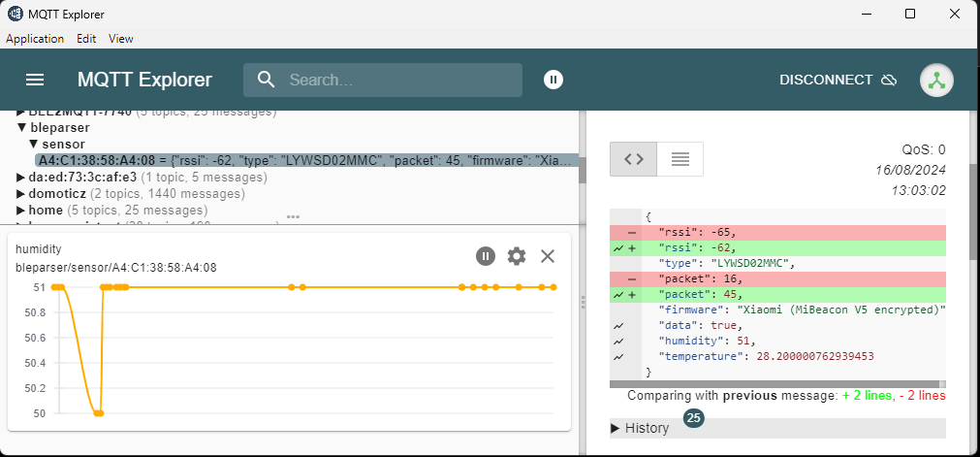Click the added "packet": 45 line

coord(777,294)
